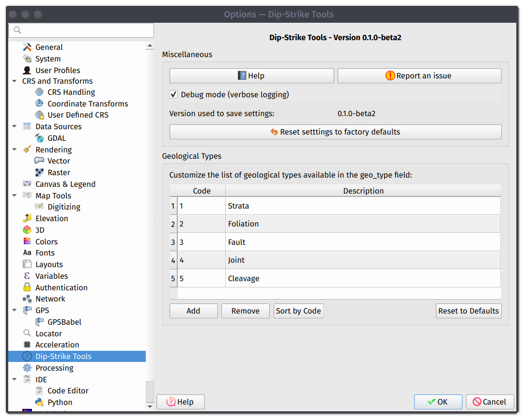Viewport: 525px width, 420px height.
Task: Click Report an issue
Action: (419, 75)
